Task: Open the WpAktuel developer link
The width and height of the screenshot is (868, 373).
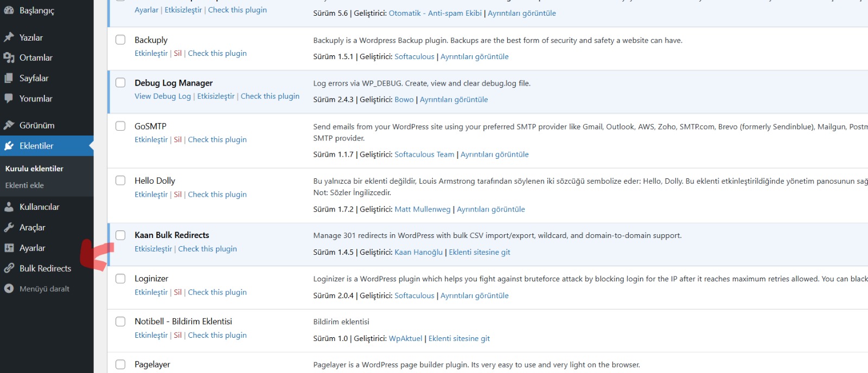Action: click(x=406, y=339)
